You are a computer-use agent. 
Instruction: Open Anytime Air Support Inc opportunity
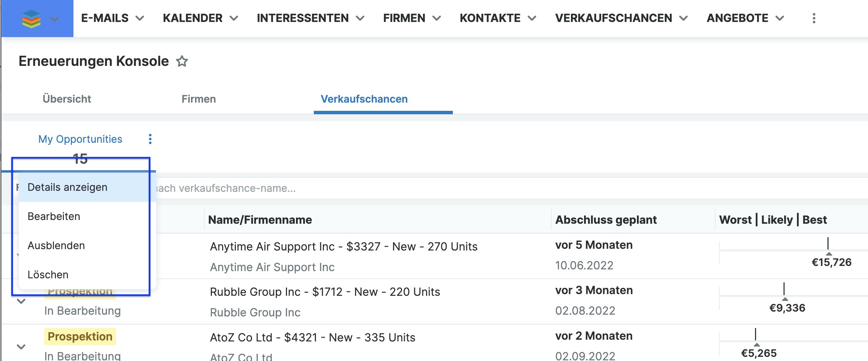(x=343, y=246)
